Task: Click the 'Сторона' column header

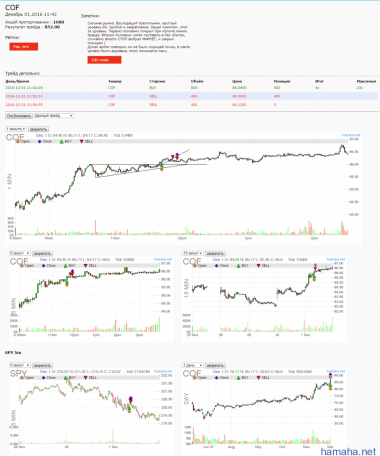Action: (157, 81)
